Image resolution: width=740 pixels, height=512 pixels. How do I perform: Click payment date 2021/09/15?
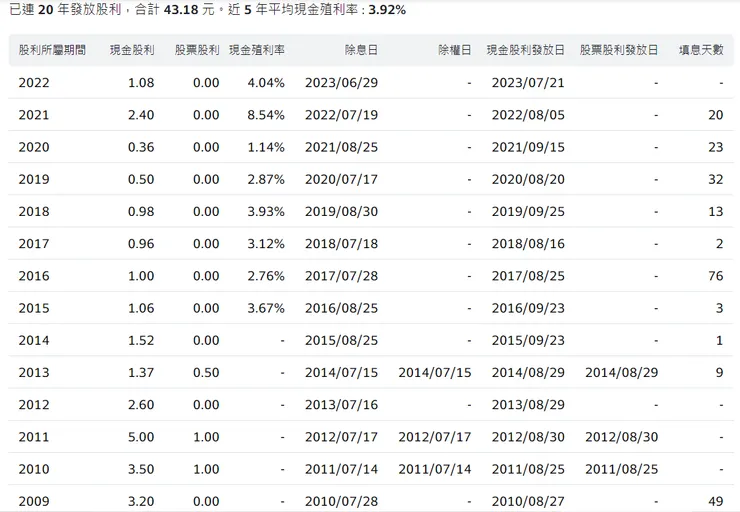(x=528, y=147)
